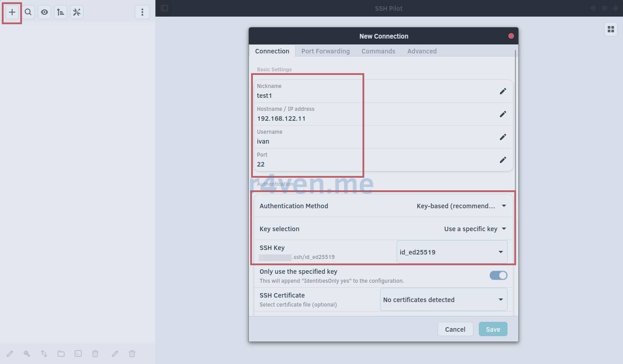
Task: Click the add new connection plus icon
Action: click(12, 12)
